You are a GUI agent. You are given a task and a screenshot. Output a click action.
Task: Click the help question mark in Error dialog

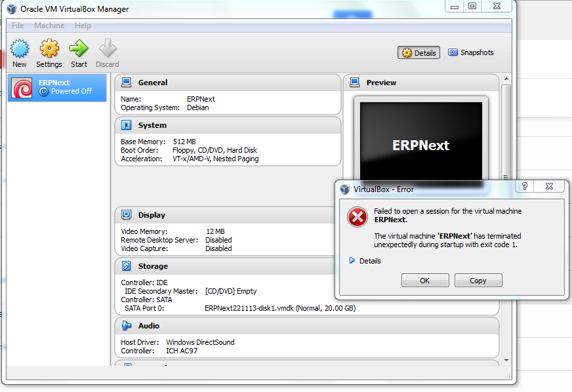[525, 186]
